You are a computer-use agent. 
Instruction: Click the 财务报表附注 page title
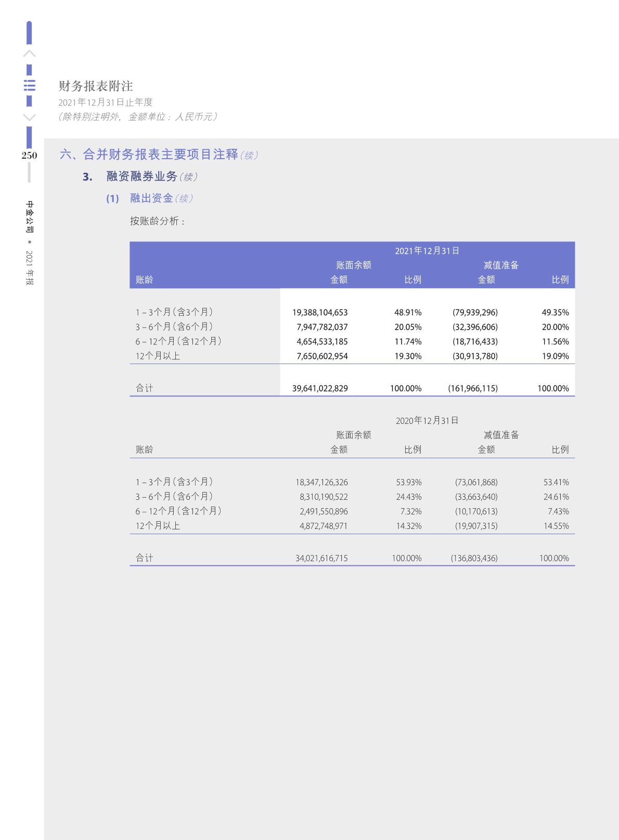(96, 86)
